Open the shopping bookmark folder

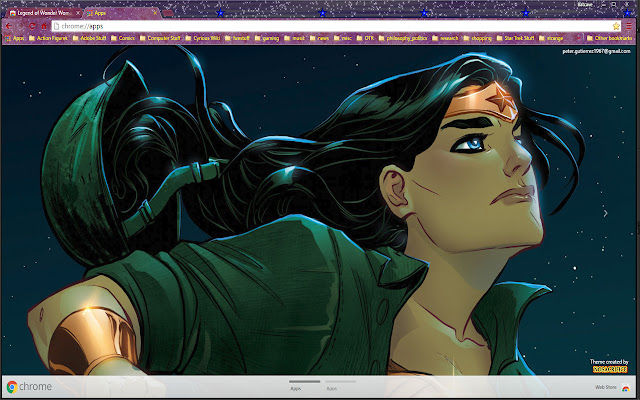click(478, 38)
